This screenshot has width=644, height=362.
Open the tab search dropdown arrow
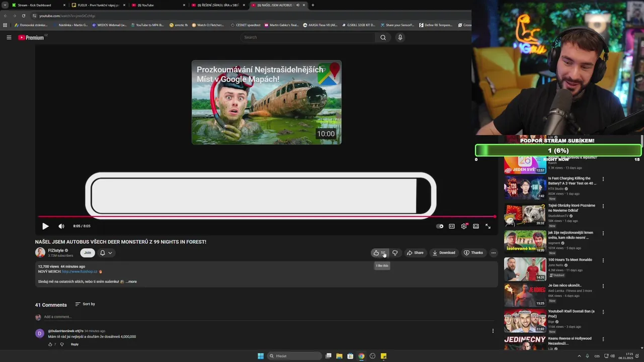[x=5, y=5]
